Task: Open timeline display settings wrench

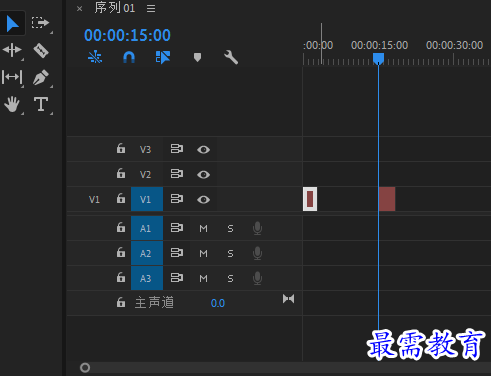Action: [x=231, y=57]
